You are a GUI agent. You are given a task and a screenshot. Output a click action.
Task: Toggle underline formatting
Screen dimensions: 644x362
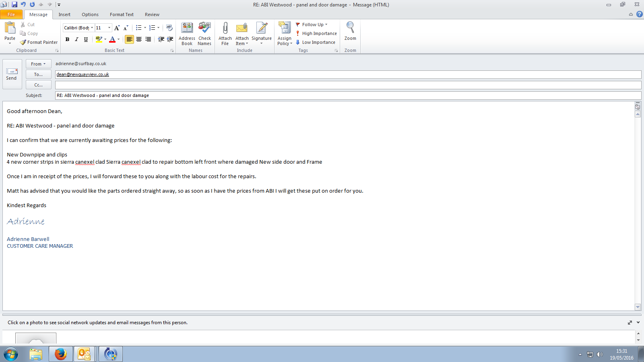point(86,39)
